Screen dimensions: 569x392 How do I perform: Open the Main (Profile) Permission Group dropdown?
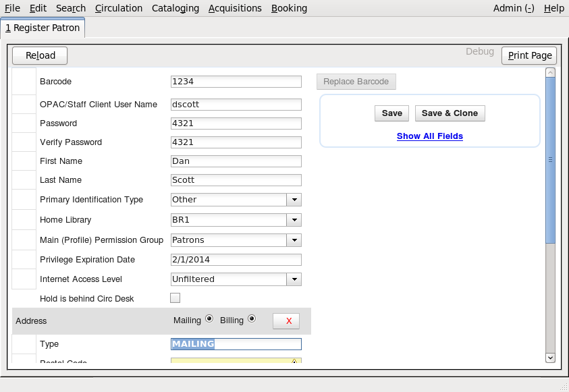pyautogui.click(x=294, y=240)
